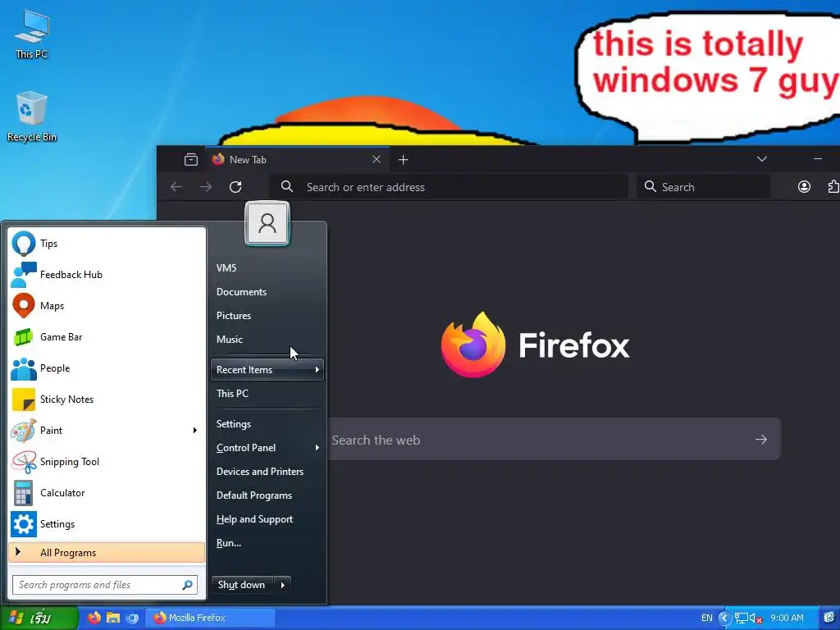Open file explorer from quick launch bar
840x630 pixels.
point(113,618)
